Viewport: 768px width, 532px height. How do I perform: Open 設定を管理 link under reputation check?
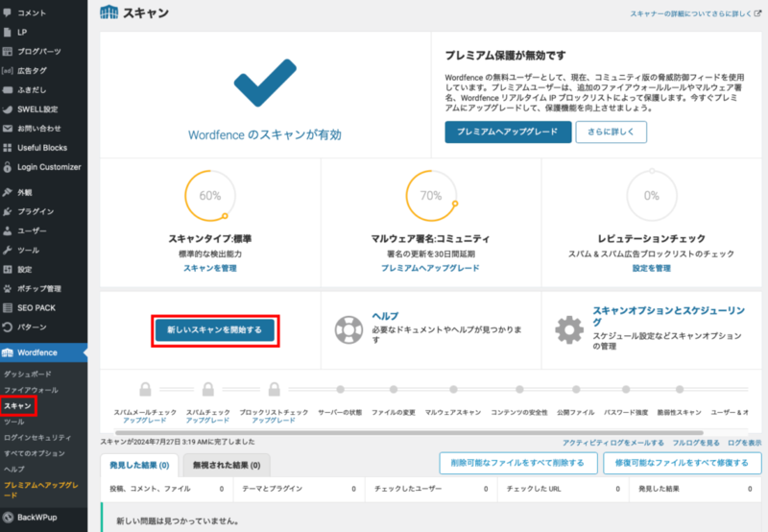click(x=652, y=269)
